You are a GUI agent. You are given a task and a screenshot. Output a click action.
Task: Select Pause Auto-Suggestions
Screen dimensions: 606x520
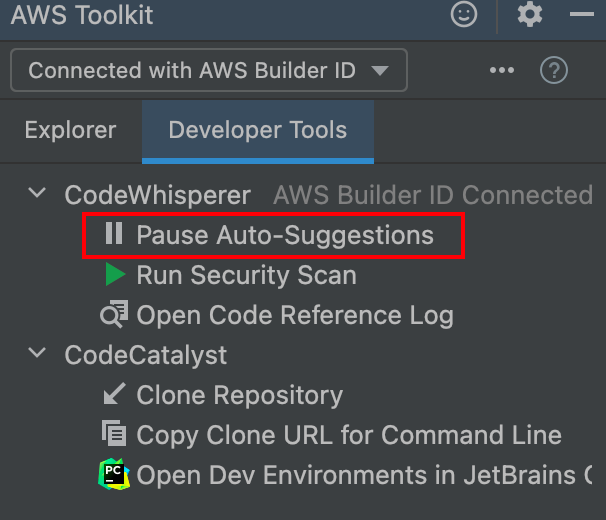285,235
